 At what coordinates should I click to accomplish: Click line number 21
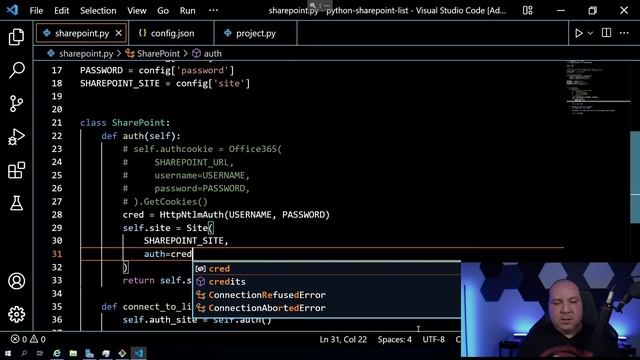(57, 123)
